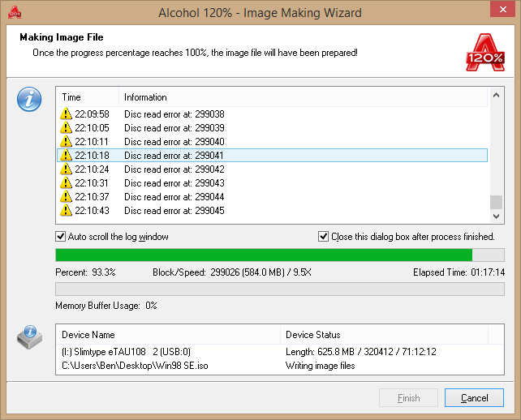
Task: Click warning icon for 22:10:05 entry
Action: [66, 127]
